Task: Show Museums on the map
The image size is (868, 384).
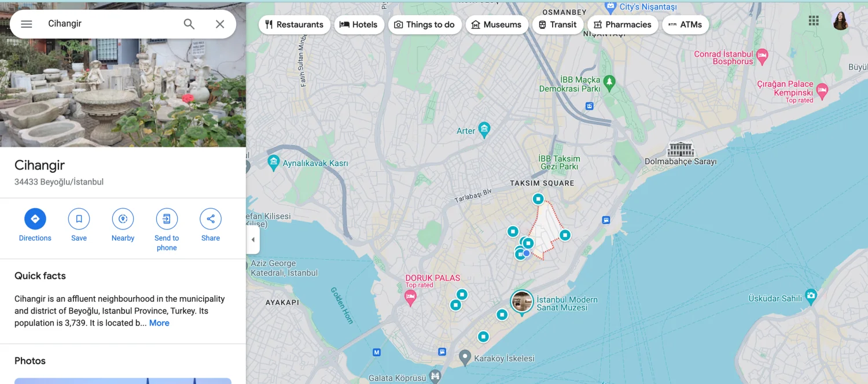Action: [x=496, y=24]
